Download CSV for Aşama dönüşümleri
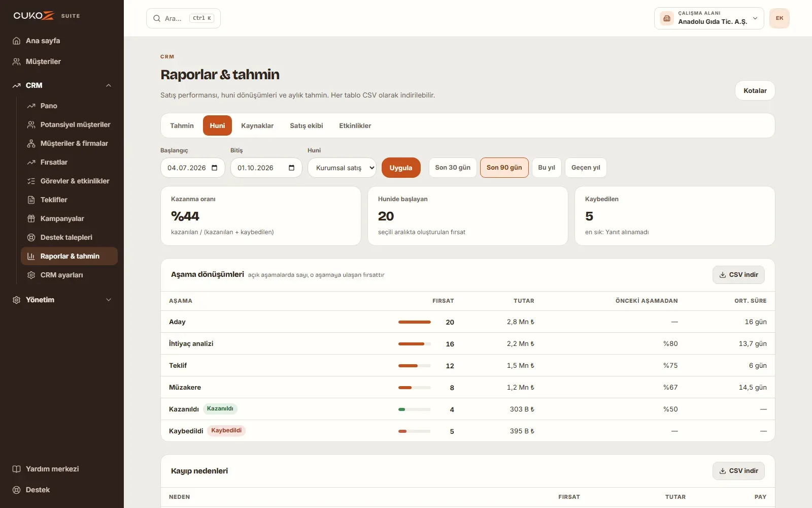Screen dimensions: 812x508 (738, 275)
